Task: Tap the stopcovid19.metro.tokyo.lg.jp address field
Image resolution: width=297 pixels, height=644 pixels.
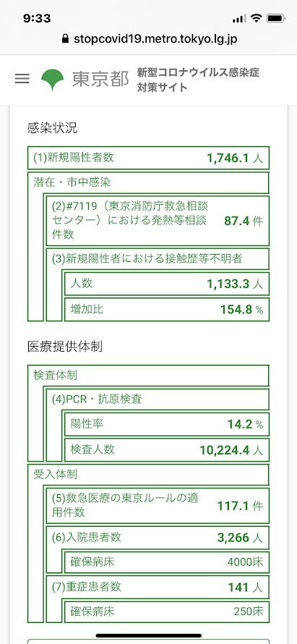Action: click(149, 39)
